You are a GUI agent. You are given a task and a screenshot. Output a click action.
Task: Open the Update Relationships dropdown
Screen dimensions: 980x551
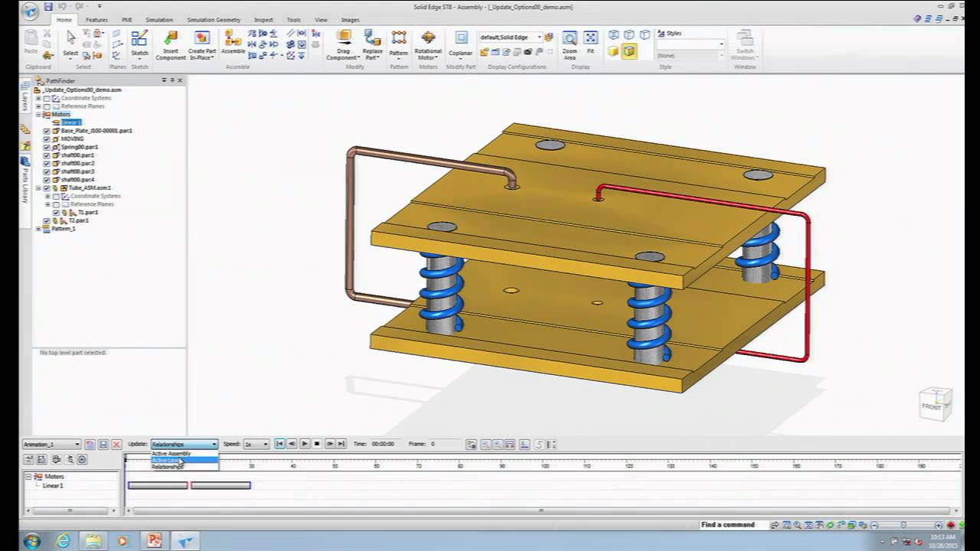184,444
